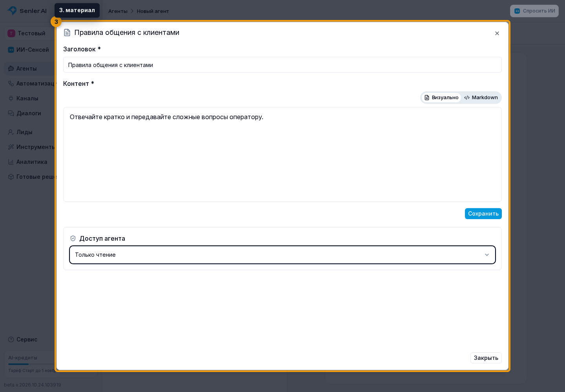
Task: Click into the Контент text editor area
Action: (x=282, y=154)
